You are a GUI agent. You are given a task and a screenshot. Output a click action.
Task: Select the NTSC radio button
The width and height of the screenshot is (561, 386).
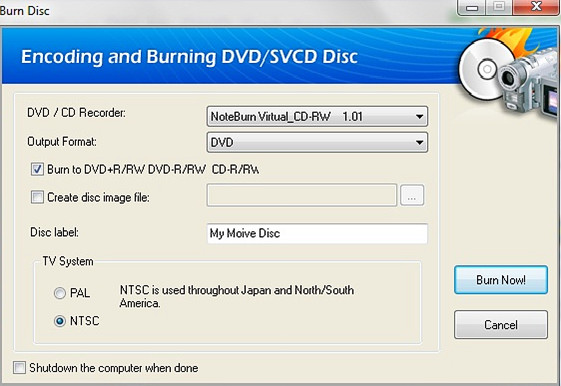click(x=60, y=321)
